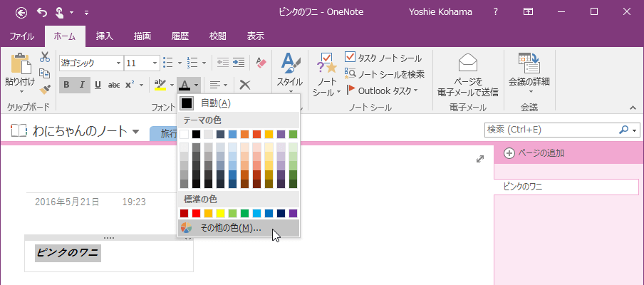Open Meeting Details (会議の詳細)
This screenshot has height=285, width=644.
529,73
